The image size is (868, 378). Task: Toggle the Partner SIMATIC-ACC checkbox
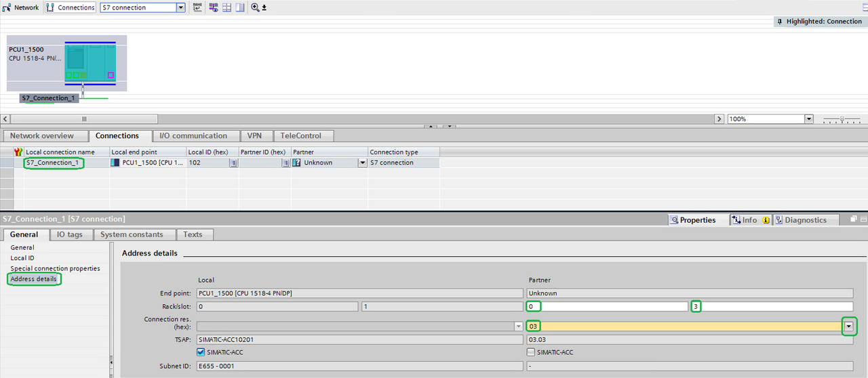(531, 352)
